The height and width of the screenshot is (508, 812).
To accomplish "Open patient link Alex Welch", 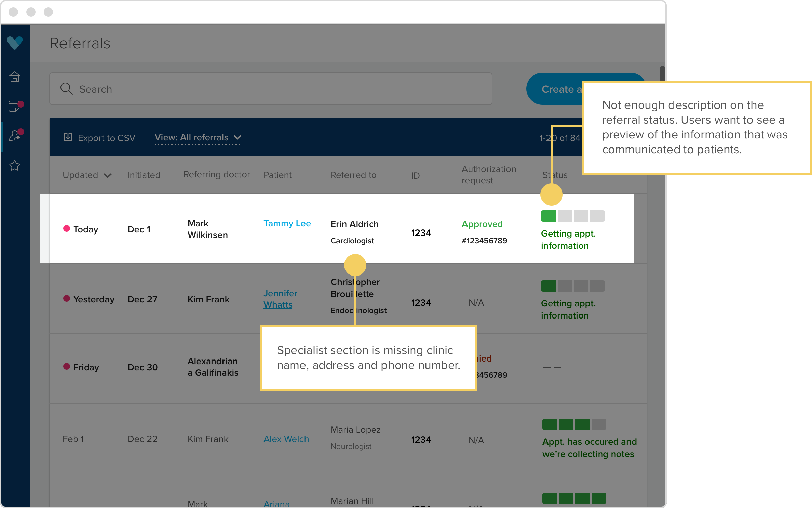I will (286, 439).
